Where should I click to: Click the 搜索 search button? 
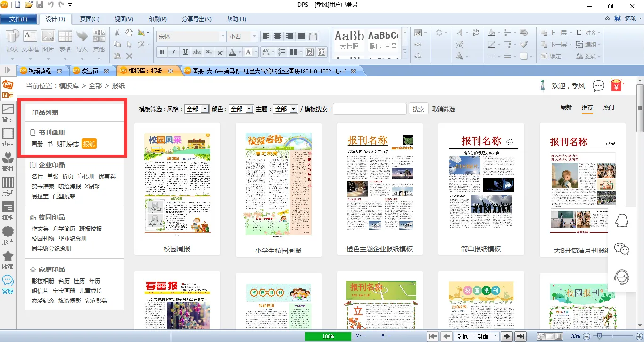pyautogui.click(x=419, y=109)
